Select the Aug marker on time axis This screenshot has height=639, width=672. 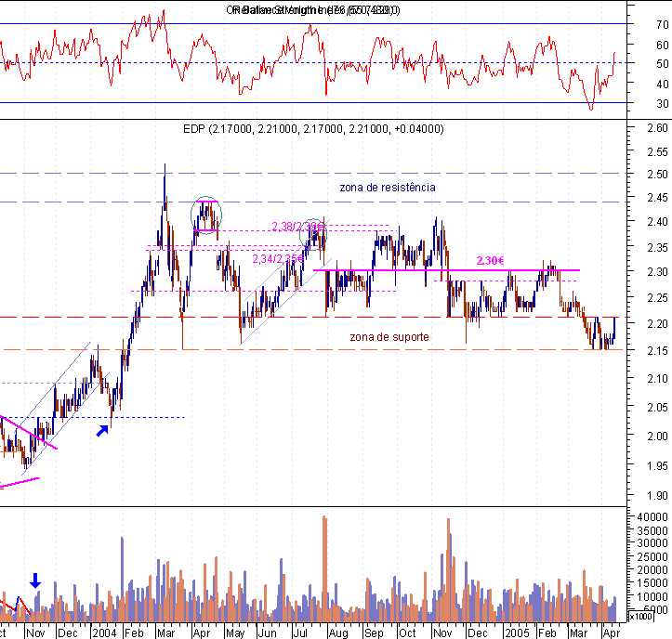[x=338, y=633]
